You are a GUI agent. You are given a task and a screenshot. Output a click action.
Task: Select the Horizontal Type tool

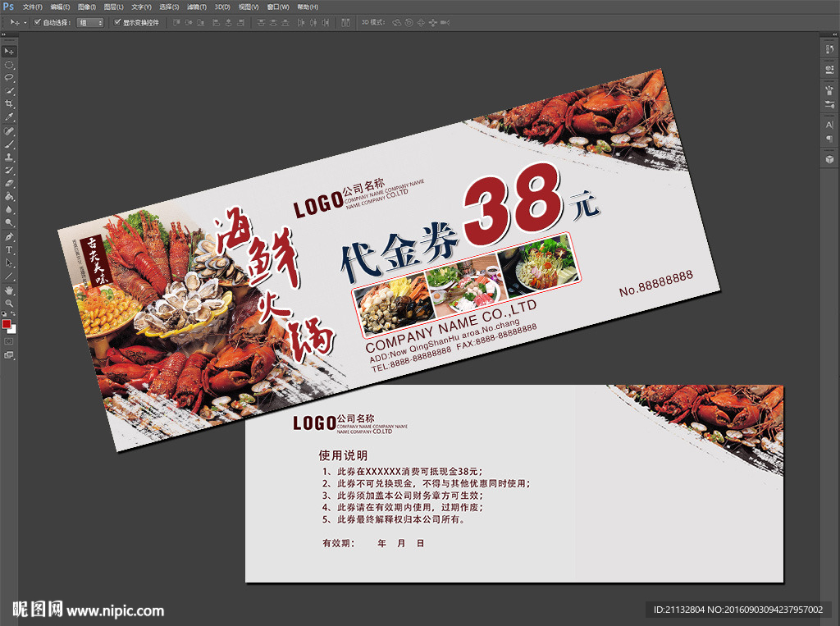click(x=9, y=250)
